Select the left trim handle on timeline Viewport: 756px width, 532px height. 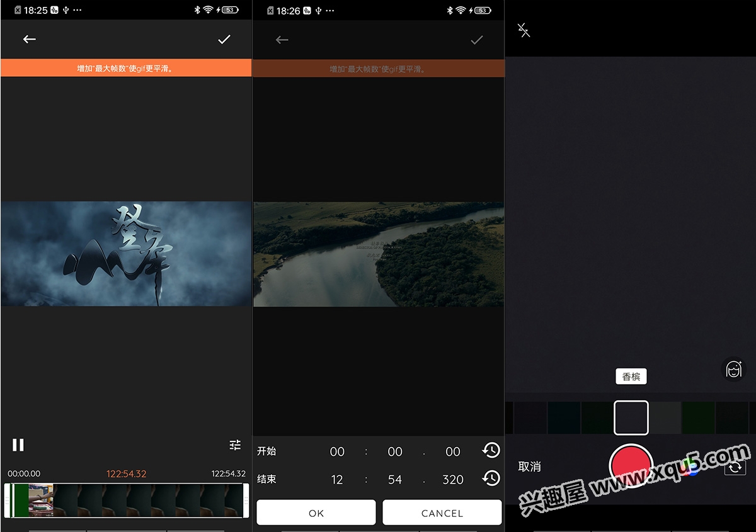[7, 501]
